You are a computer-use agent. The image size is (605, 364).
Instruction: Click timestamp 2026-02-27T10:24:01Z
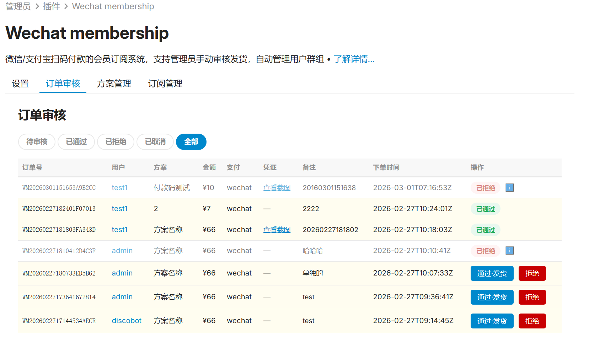click(413, 209)
